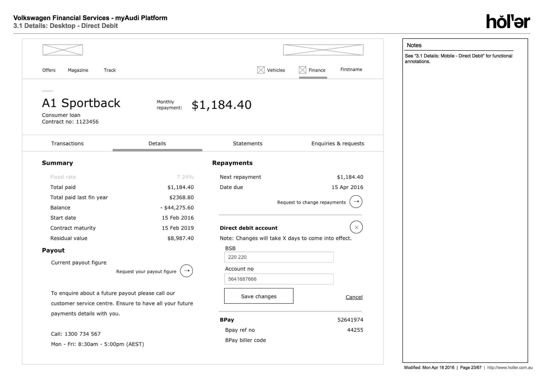Screen dimensions: 555x392
Task: Click the A1 Sportback heading
Action: [81, 103]
